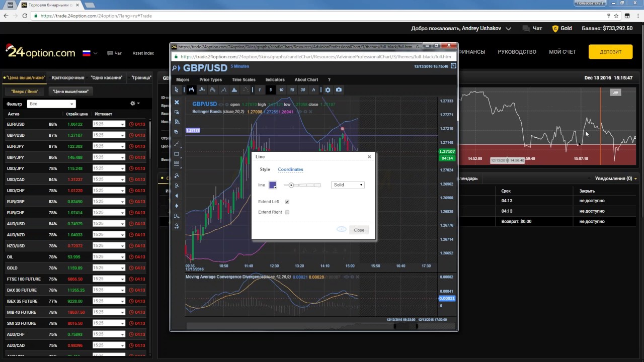Image resolution: width=644 pixels, height=362 pixels.
Task: Close the Line dialog with X
Action: (369, 156)
